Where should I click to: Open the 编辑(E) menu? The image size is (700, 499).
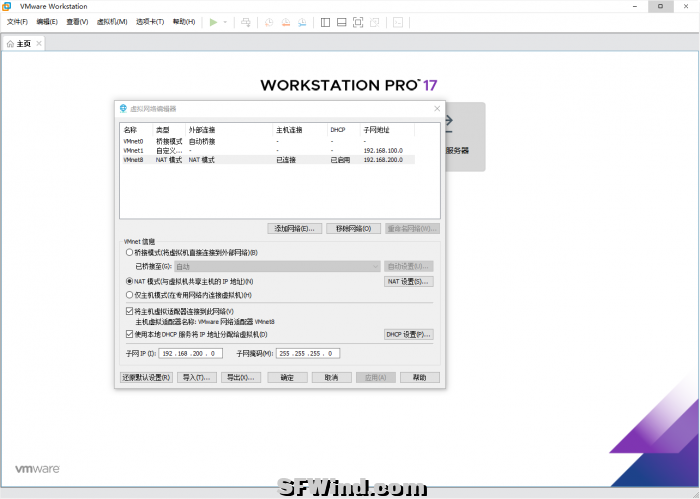47,21
